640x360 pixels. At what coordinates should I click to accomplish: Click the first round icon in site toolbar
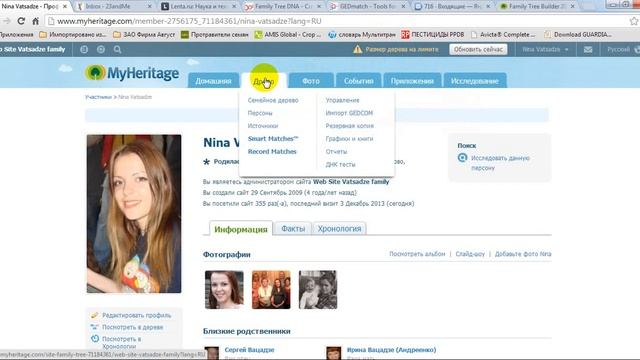pos(84,49)
